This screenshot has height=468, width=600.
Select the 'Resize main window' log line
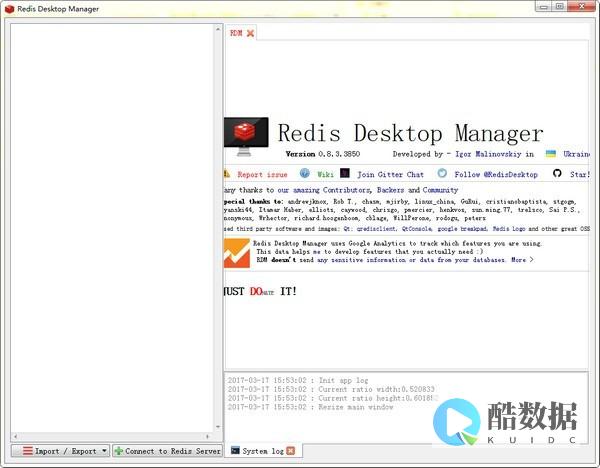[310, 407]
